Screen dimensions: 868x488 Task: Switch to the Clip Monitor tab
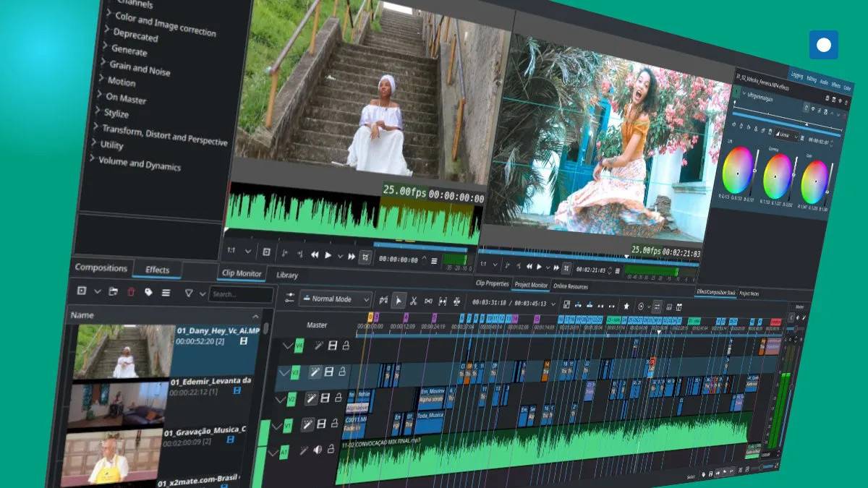(242, 273)
